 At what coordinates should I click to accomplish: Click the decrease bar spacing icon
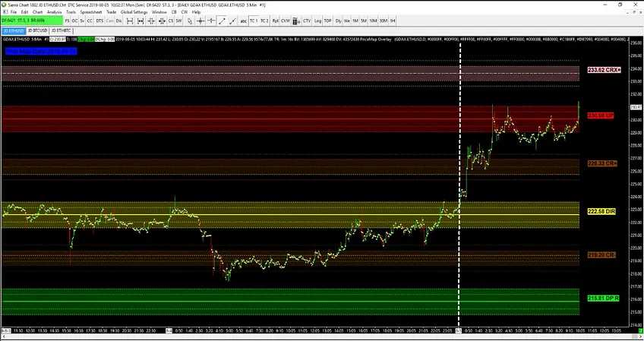click(151, 21)
